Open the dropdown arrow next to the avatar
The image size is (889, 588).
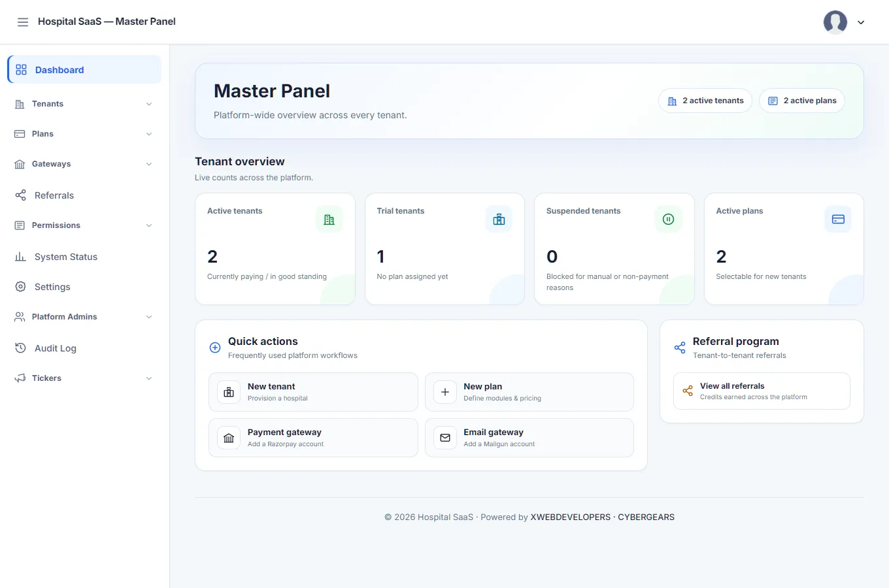tap(861, 22)
